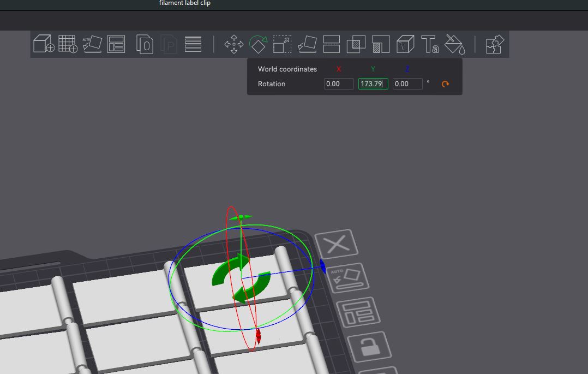
Task: Select the Cut tool
Action: [x=332, y=44]
